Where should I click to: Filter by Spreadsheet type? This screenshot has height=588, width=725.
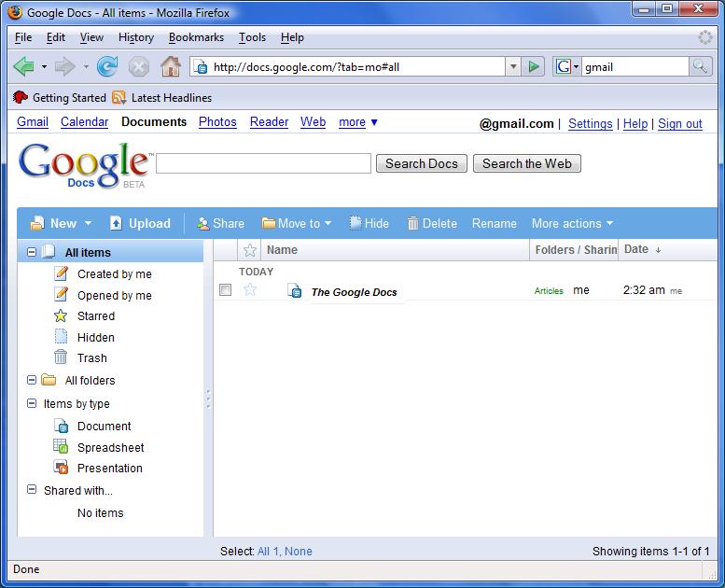tap(110, 447)
